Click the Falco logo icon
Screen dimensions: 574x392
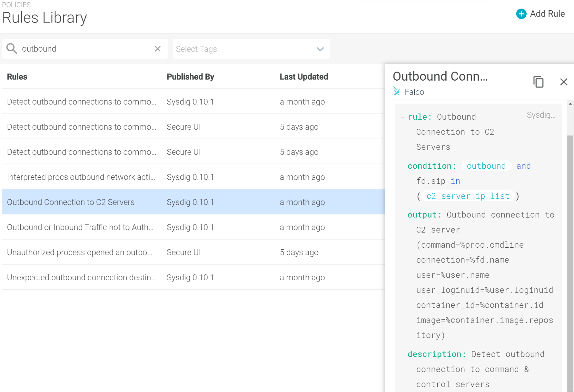[x=397, y=91]
